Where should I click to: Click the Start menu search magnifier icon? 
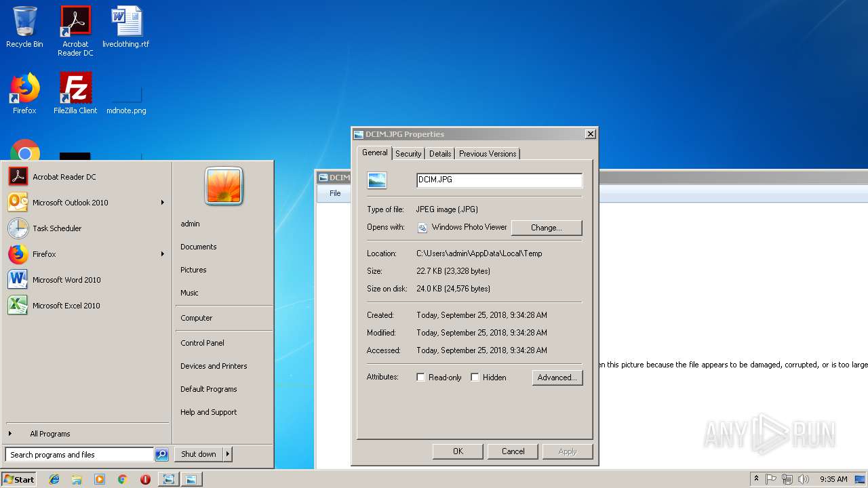pos(161,455)
